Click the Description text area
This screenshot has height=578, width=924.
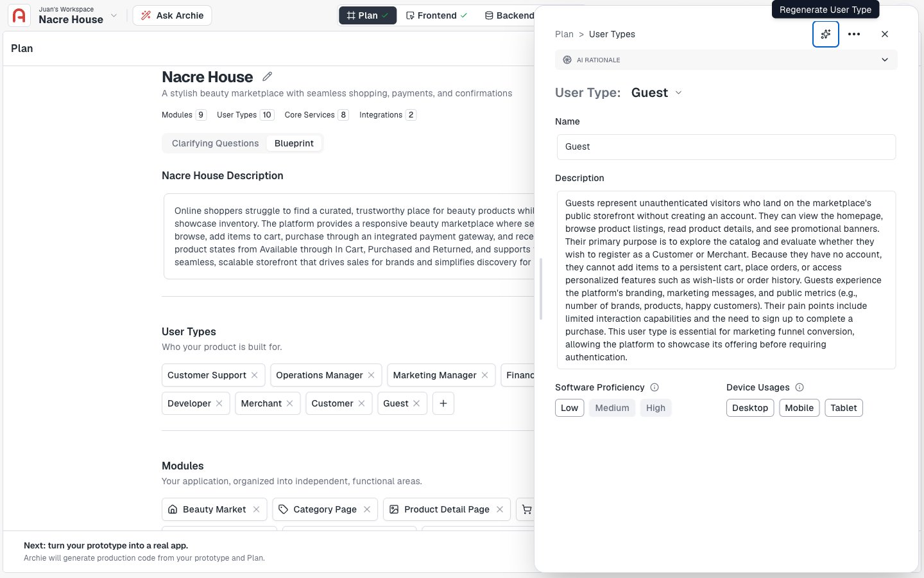[726, 280]
